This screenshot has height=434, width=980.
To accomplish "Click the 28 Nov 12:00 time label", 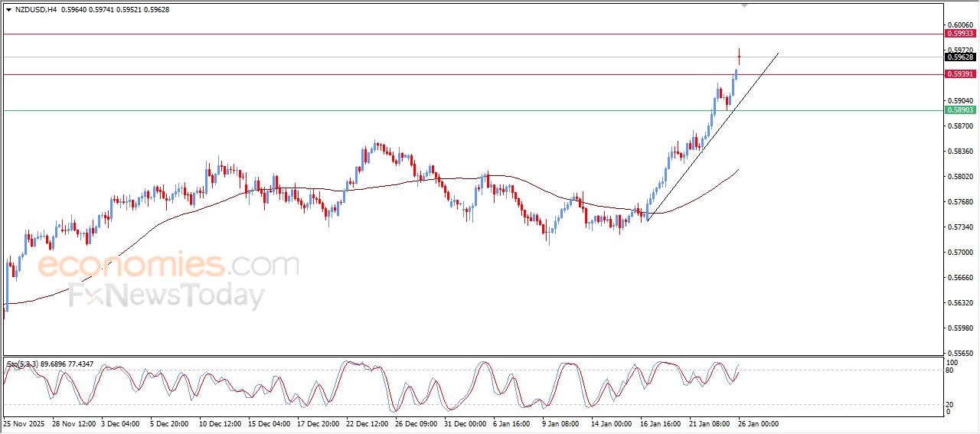I will [x=74, y=423].
